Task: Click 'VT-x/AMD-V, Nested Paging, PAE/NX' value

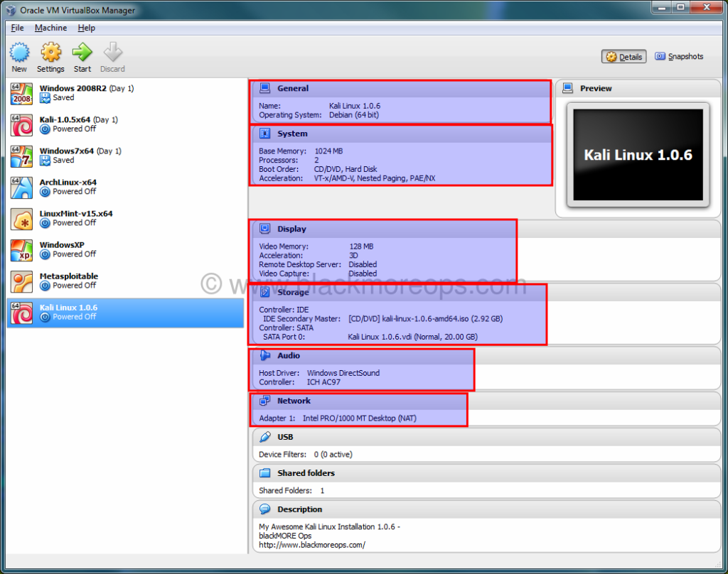Action: 375,178
